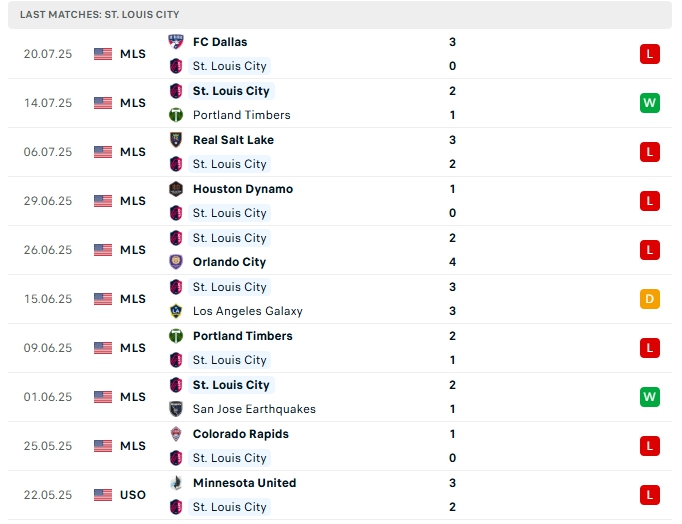Select the Houston Dynamo team name
Viewport: 682px width, 524px height.
243,189
